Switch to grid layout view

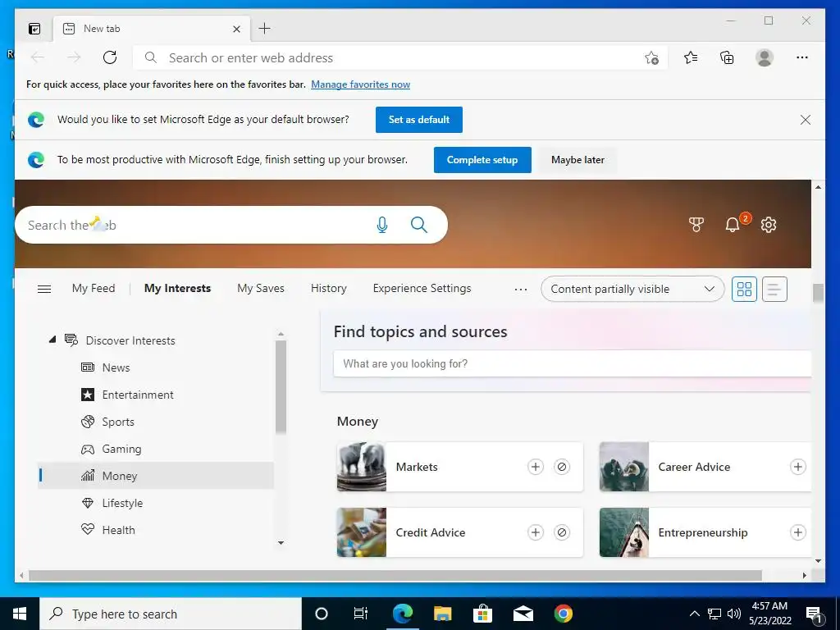pyautogui.click(x=744, y=290)
